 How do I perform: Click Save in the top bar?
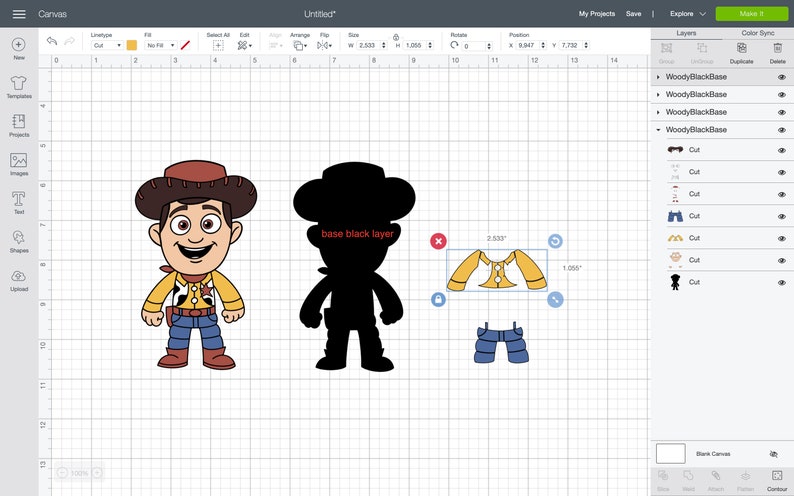[x=633, y=14]
